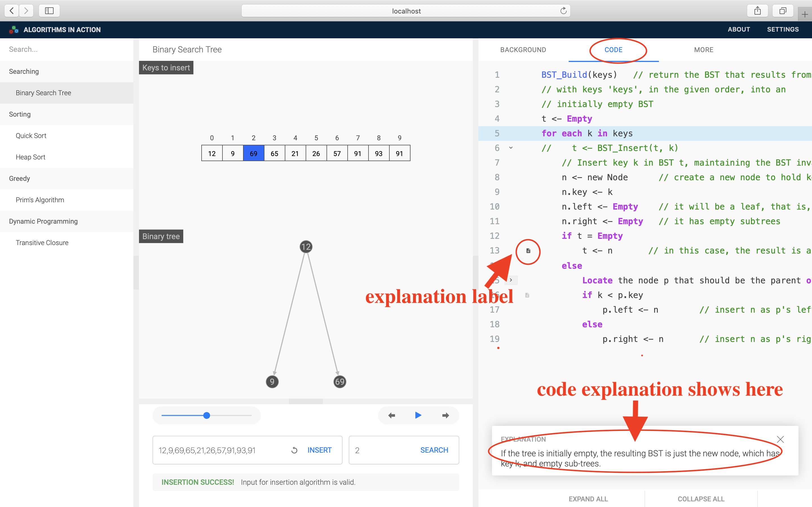812x507 pixels.
Task: Click EXPAND ALL below the code
Action: [588, 499]
